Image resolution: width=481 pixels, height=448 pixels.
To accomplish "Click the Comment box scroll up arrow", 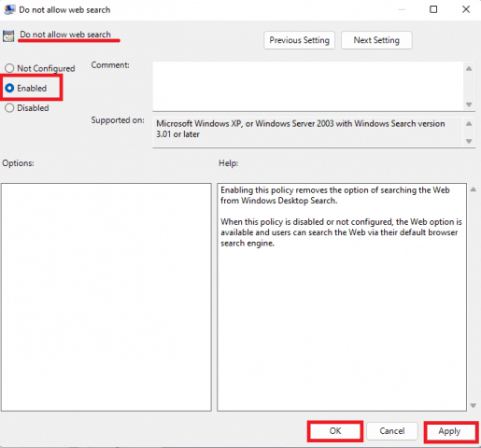I will click(x=469, y=68).
